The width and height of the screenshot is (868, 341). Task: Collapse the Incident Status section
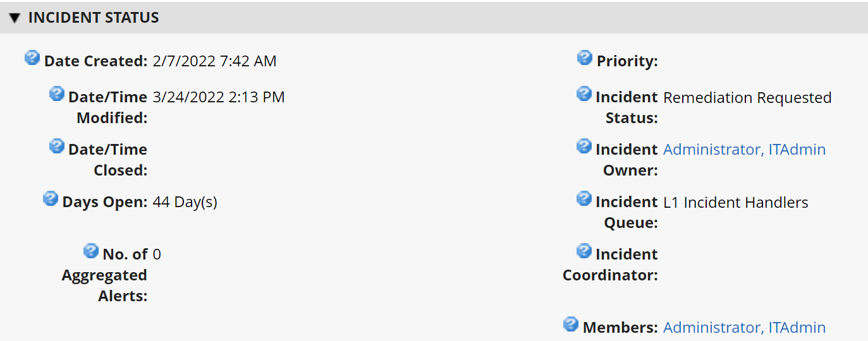point(15,18)
